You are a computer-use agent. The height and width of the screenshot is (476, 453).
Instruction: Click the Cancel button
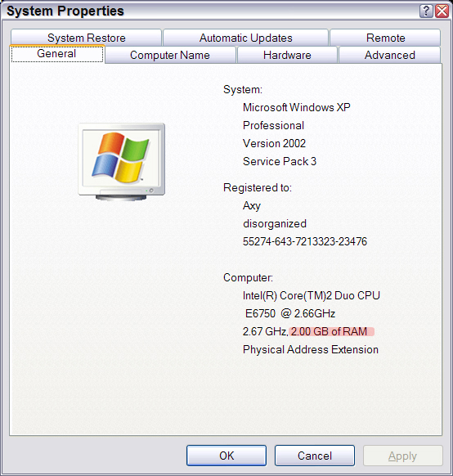pos(315,456)
